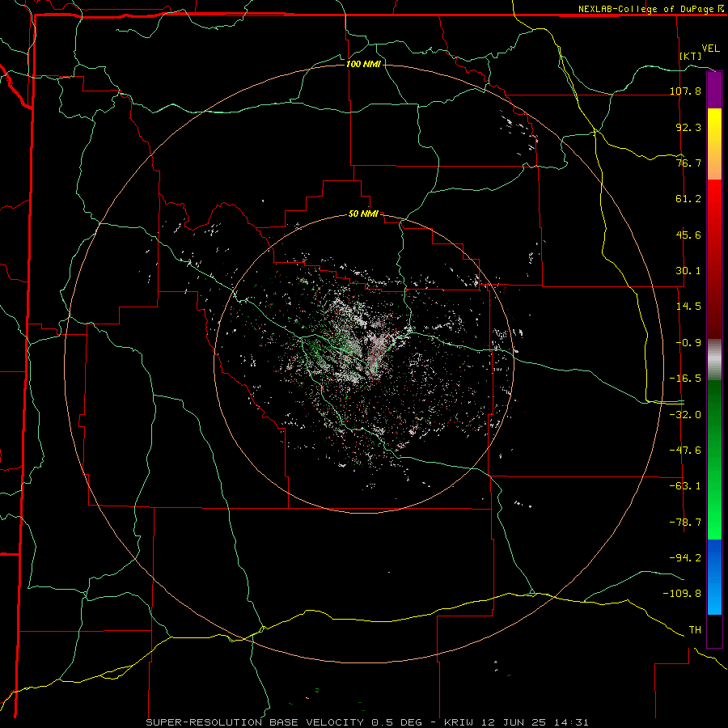Click the KRIW 12 JUN 25 14:31 timestamp
The width and height of the screenshot is (728, 728).
tap(516, 722)
